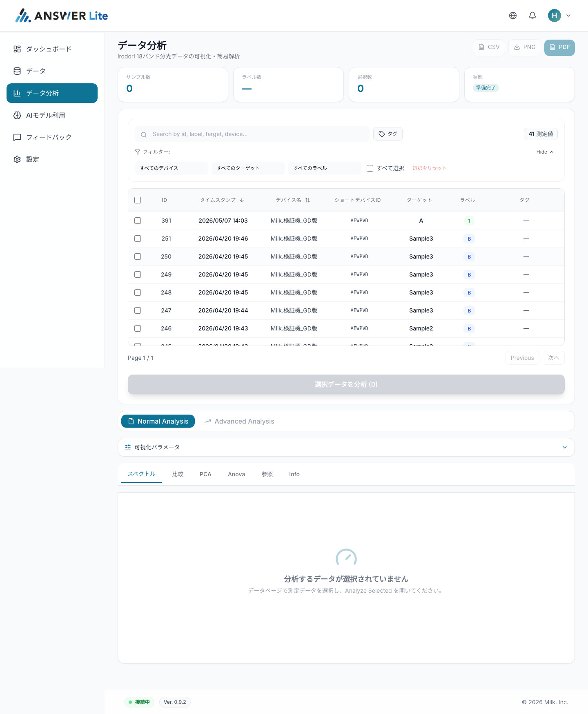Sort by デバイス名 arrows icon
588x714 pixels.
307,200
